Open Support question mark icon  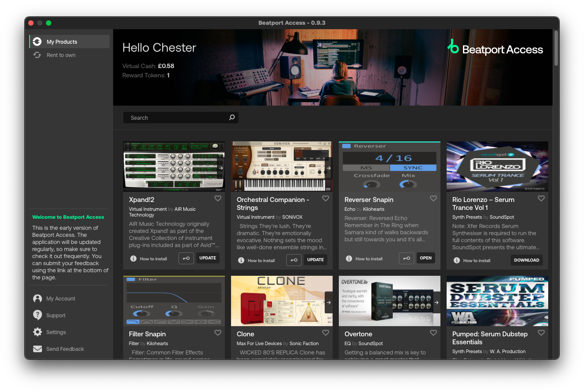pyautogui.click(x=38, y=315)
